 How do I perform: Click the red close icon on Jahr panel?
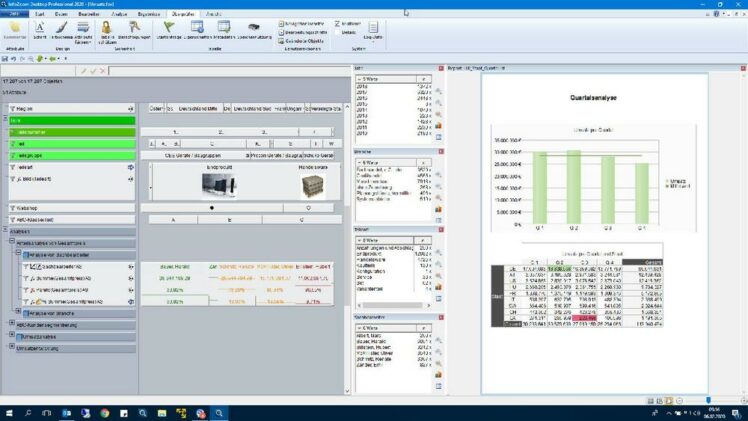441,68
